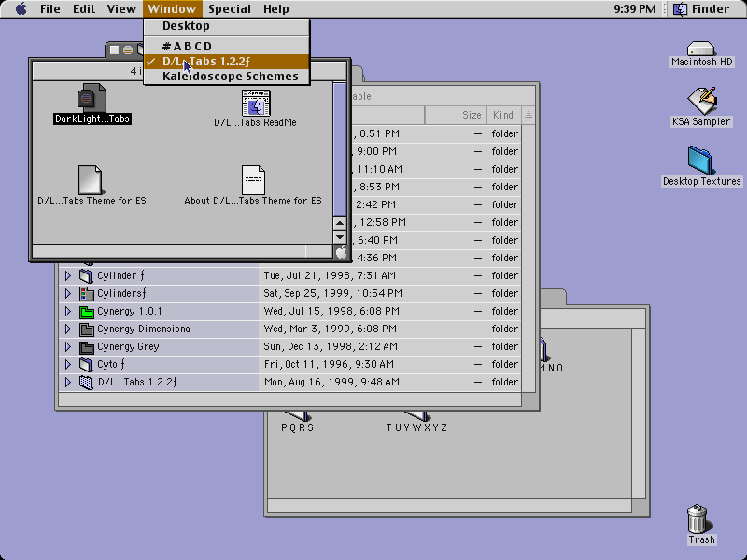
Task: Select the KSA Sampler desktop icon
Action: pyautogui.click(x=702, y=101)
